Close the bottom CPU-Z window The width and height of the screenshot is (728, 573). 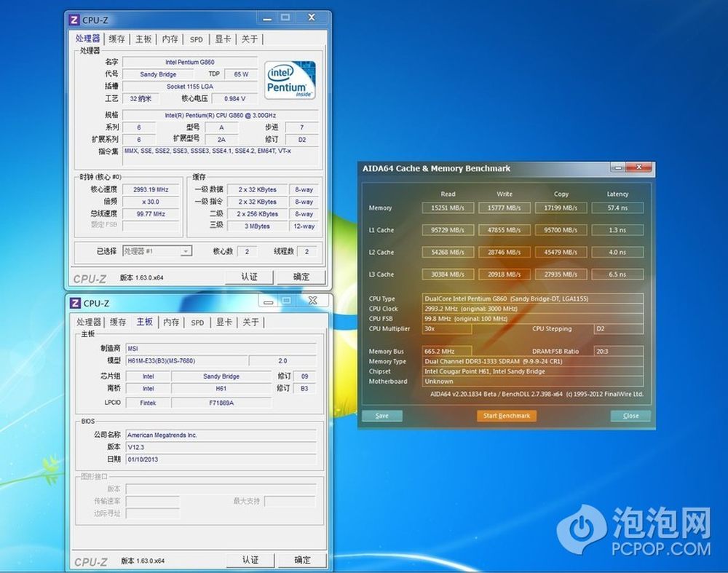click(313, 301)
